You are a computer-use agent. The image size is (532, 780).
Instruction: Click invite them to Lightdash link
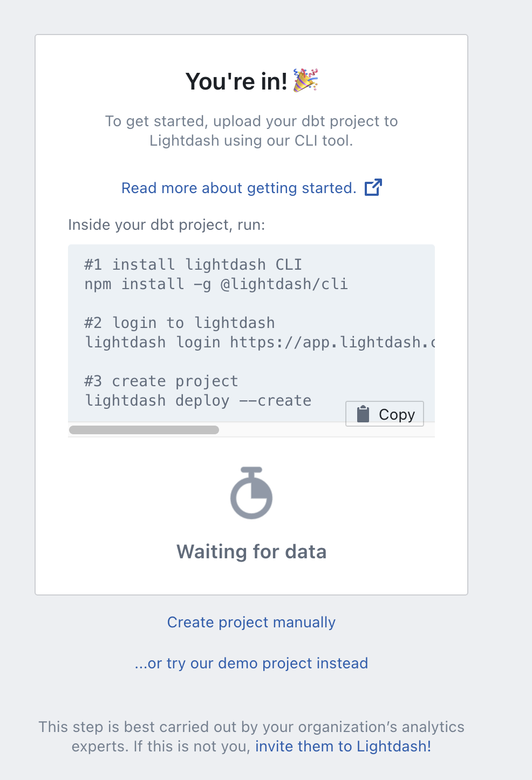(x=343, y=746)
